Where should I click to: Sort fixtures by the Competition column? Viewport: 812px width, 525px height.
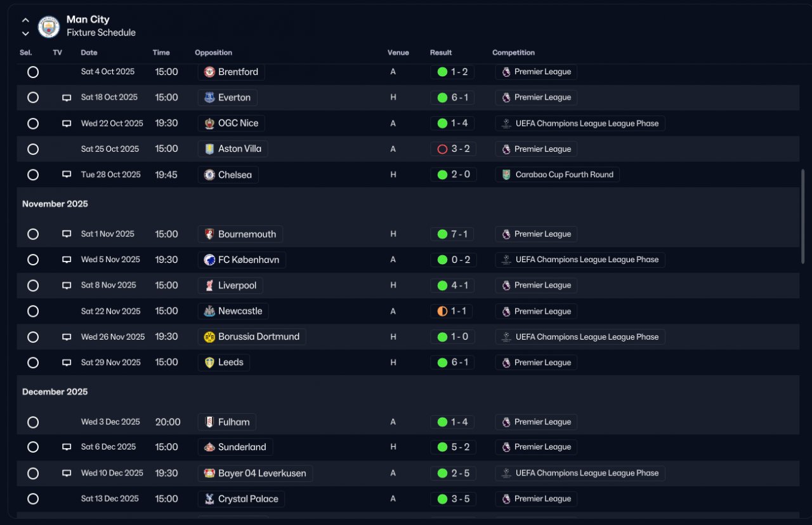(513, 53)
